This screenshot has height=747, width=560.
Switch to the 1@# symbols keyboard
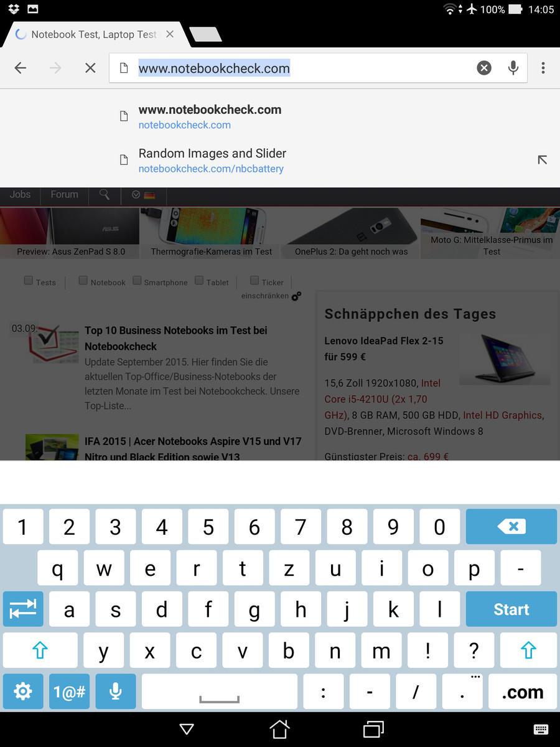69,691
